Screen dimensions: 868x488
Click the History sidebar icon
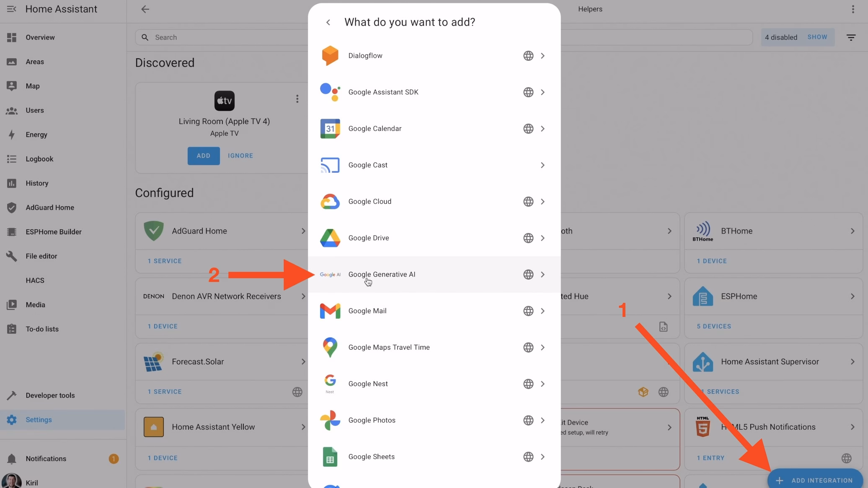point(12,183)
